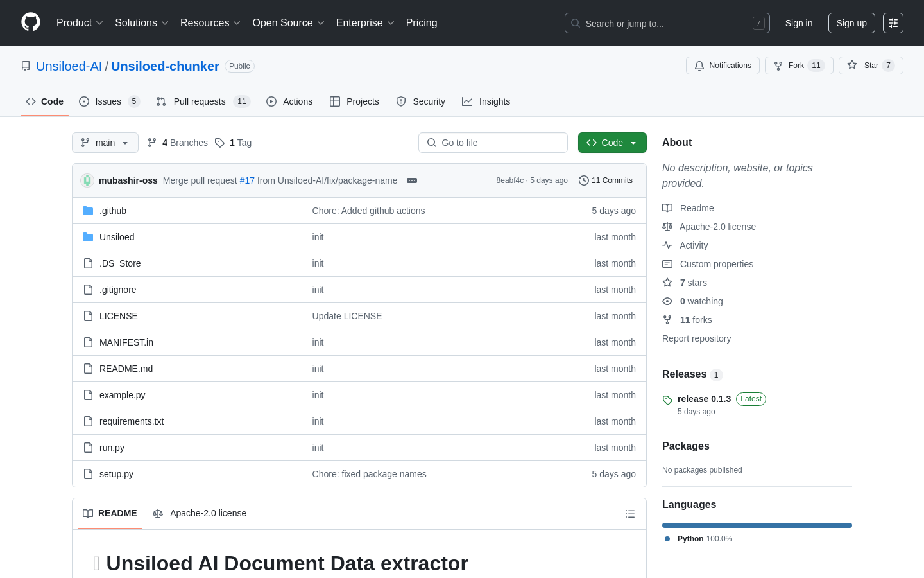Image resolution: width=924 pixels, height=578 pixels.
Task: Open Custom properties link
Action: tap(708, 264)
